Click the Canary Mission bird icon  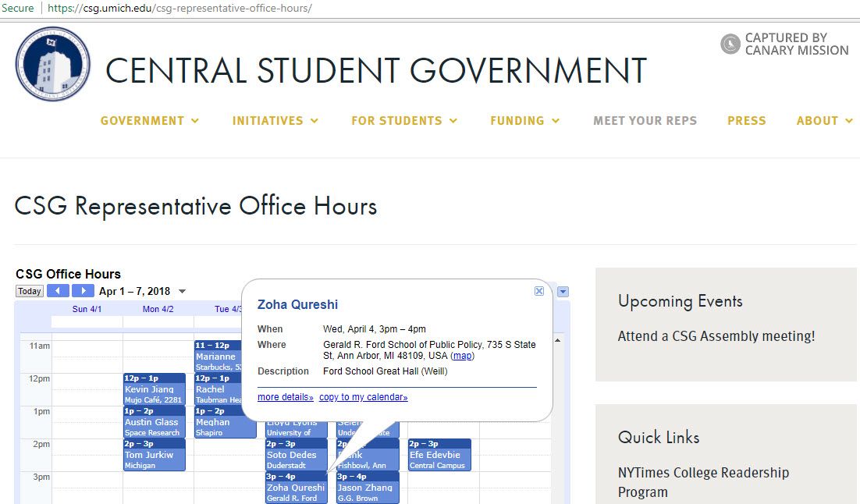pyautogui.click(x=730, y=44)
